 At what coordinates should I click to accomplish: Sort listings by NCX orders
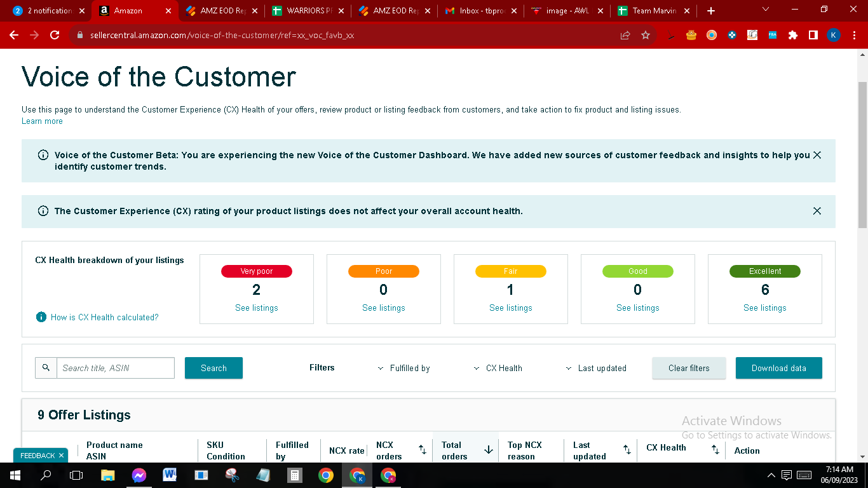coord(423,450)
